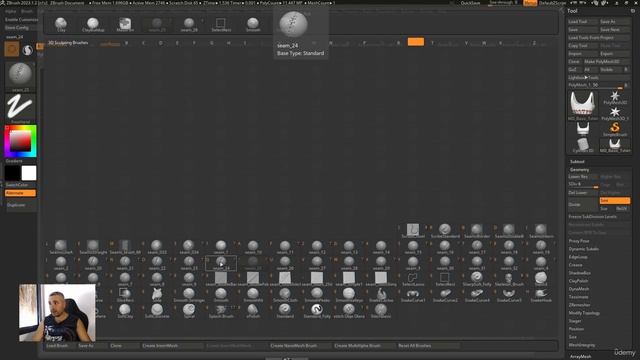Viewport: 640px width, 360px height.
Task: Expand the Modify Topology section
Action: (x=584, y=313)
